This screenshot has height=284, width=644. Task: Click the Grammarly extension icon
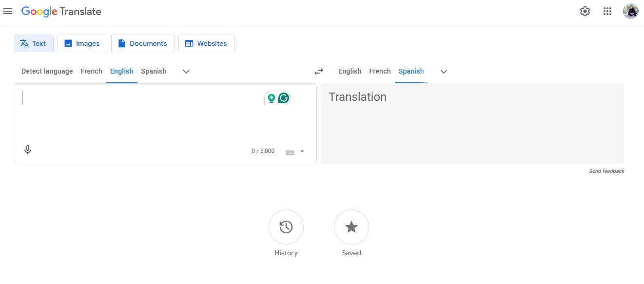tap(284, 97)
